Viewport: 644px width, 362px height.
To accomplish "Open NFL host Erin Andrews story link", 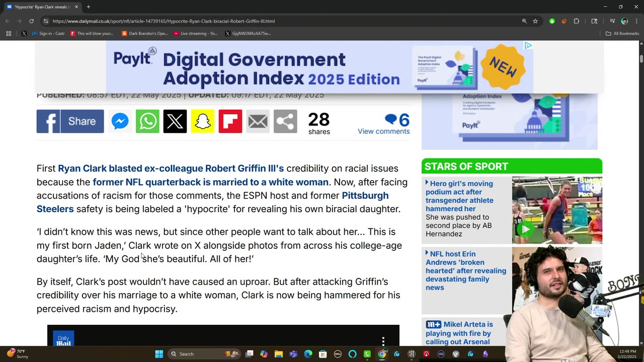I will click(x=466, y=270).
